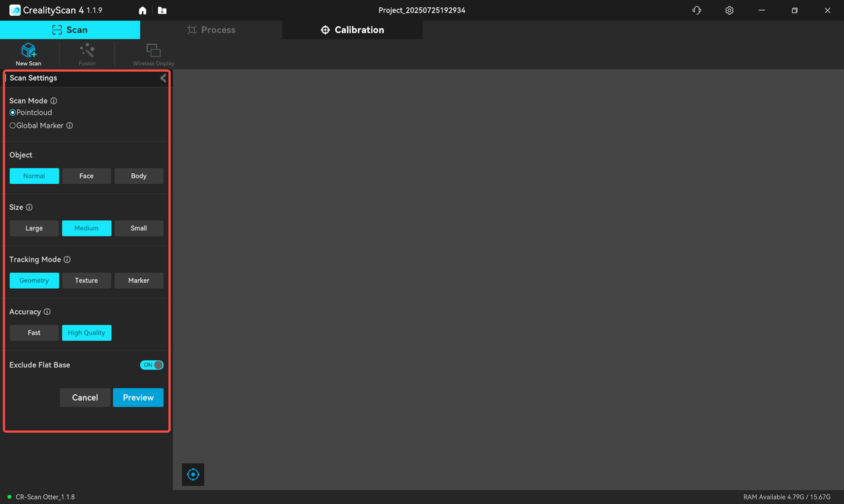The image size is (844, 504).
Task: Choose Face as the object type
Action: pyautogui.click(x=86, y=176)
